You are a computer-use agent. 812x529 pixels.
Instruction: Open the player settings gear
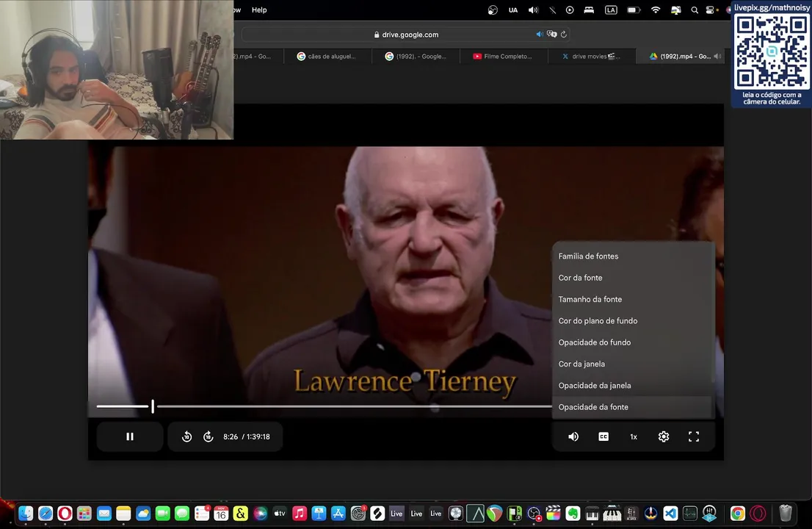point(664,436)
